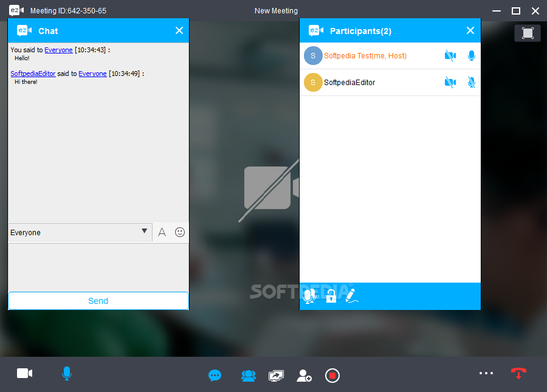Mute all participants in Participants footer
Screen dimensions: 547x392
(x=309, y=296)
